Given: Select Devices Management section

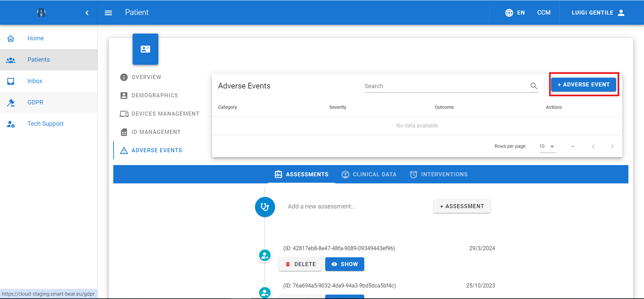Looking at the screenshot, I should coord(159,114).
